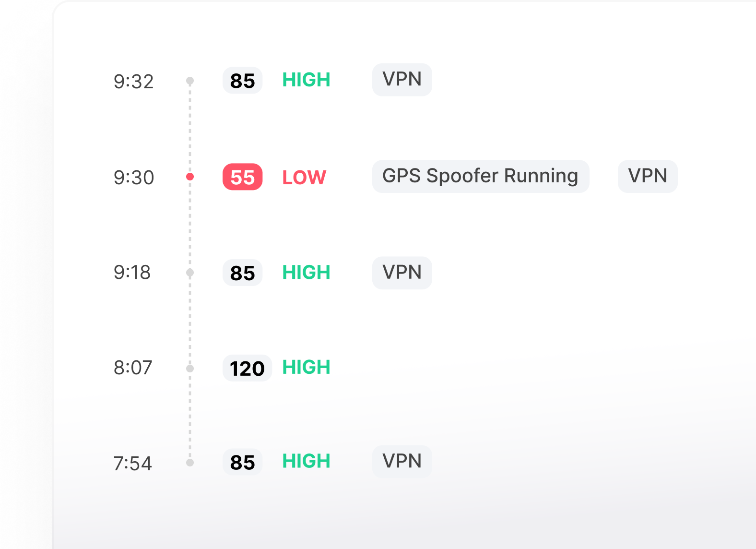
Task: Click the 120 score badge
Action: (x=247, y=368)
